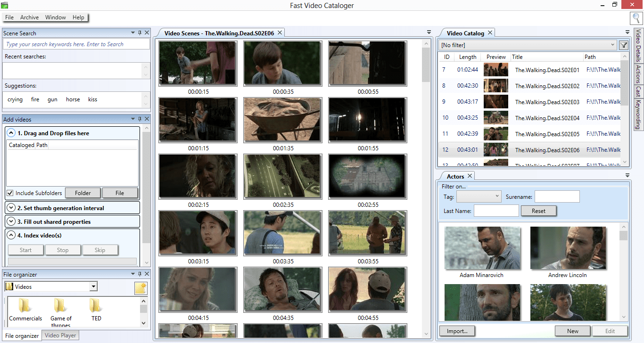Open the Archive menu
Viewport: 644px width, 343px height.
29,17
